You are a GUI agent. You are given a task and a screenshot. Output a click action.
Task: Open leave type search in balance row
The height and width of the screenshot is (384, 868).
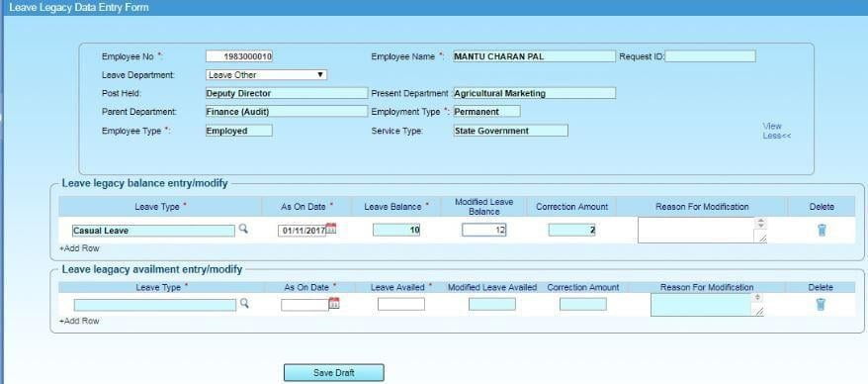click(242, 229)
